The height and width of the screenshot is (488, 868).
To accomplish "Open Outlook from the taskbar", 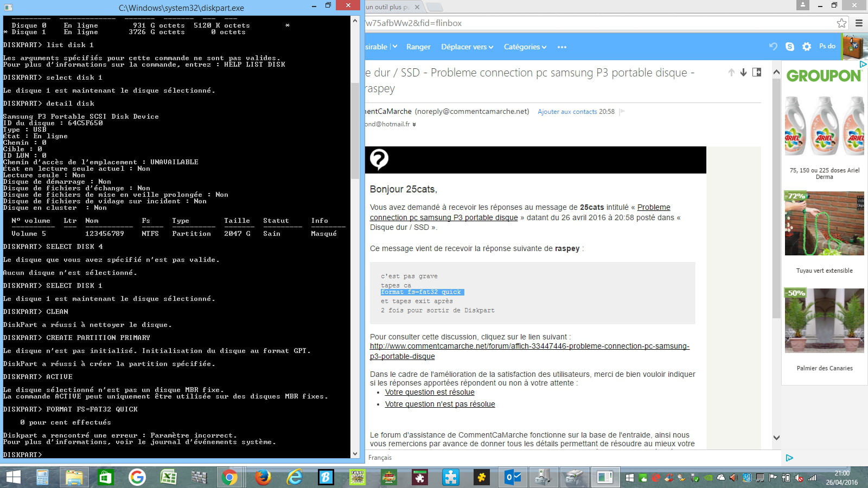I will (x=513, y=477).
